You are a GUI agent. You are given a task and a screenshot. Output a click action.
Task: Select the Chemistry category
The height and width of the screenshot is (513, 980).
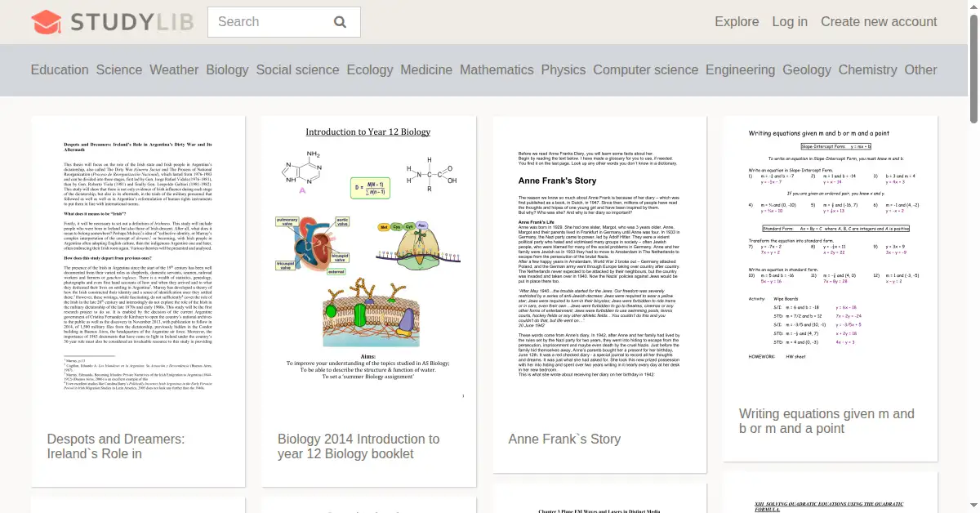867,70
